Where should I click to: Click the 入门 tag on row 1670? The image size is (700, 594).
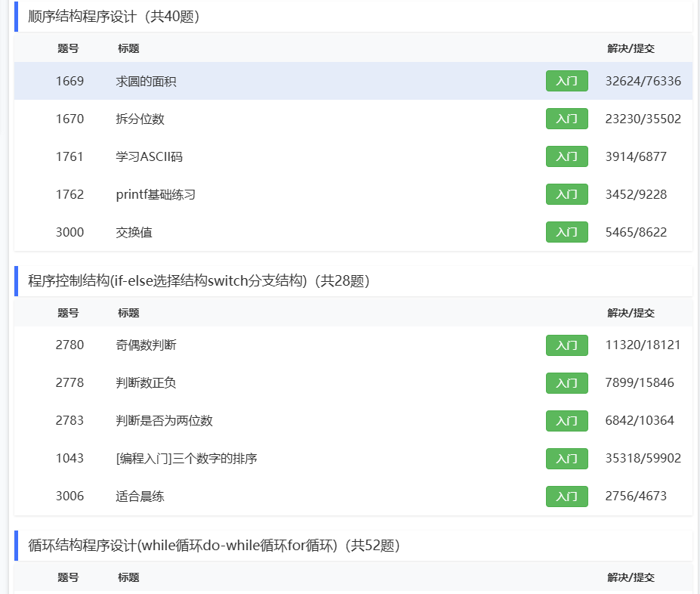[x=566, y=119]
